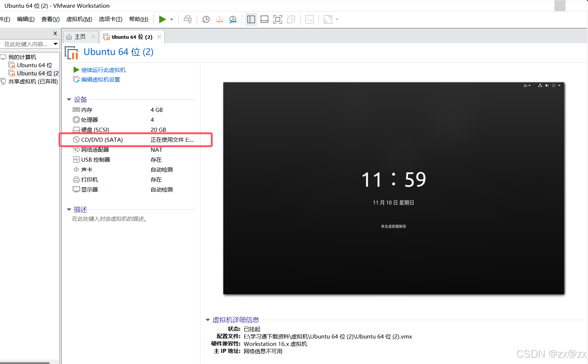Open the 帮助(H) menu

(x=139, y=19)
